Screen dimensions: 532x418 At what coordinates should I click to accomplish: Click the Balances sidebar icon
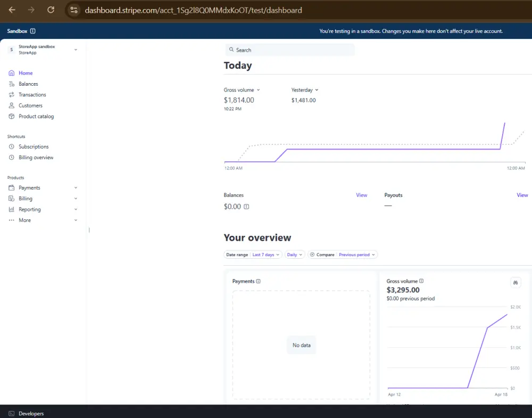pos(12,84)
